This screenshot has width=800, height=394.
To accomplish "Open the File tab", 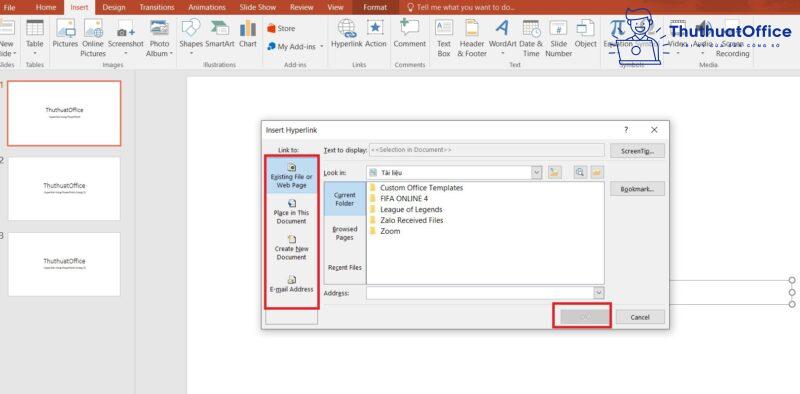I will tap(9, 7).
